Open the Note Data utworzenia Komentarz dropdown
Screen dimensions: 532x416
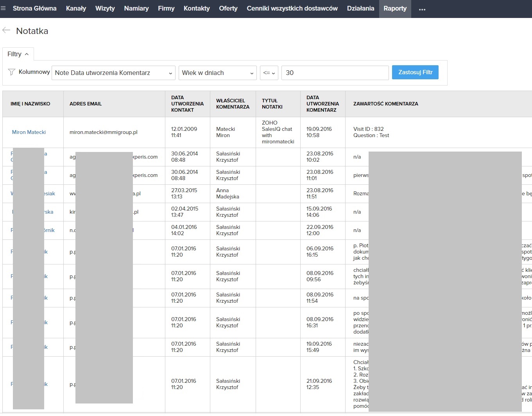pyautogui.click(x=113, y=73)
